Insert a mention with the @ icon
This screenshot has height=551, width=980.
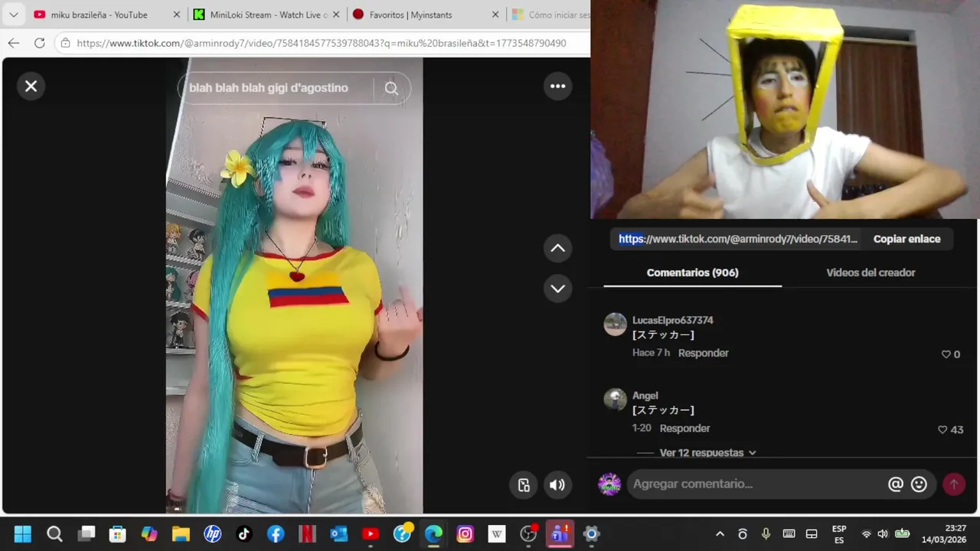[895, 484]
